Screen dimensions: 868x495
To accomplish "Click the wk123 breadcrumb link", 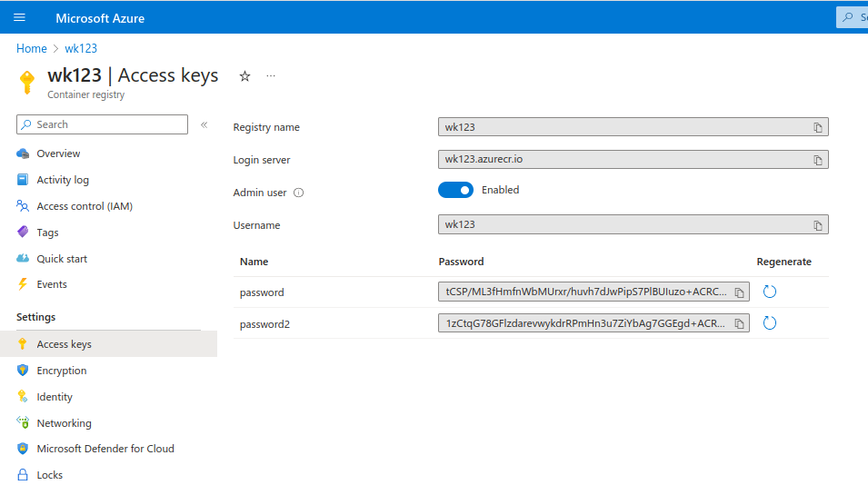I will (x=81, y=49).
